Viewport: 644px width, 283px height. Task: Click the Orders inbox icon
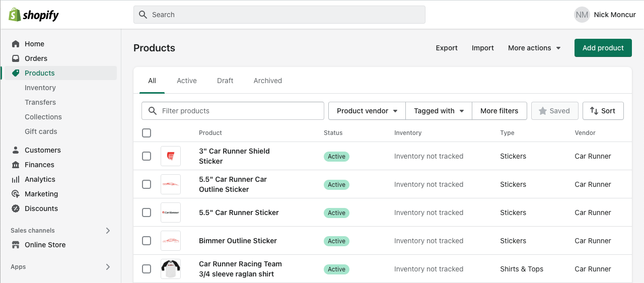pyautogui.click(x=16, y=58)
